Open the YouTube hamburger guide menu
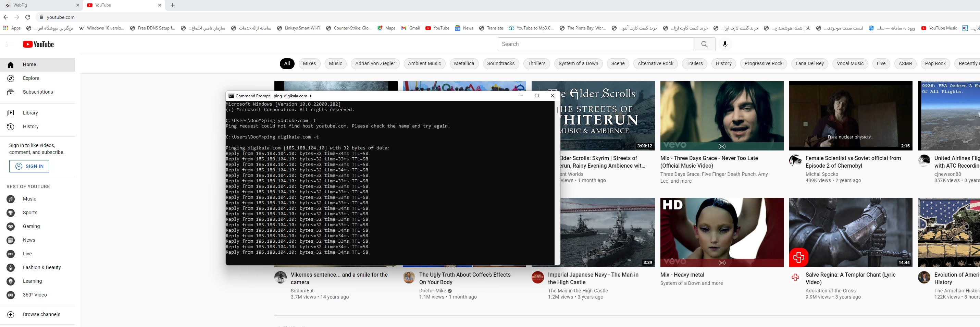Screen dimensions: 980x327 tap(11, 44)
